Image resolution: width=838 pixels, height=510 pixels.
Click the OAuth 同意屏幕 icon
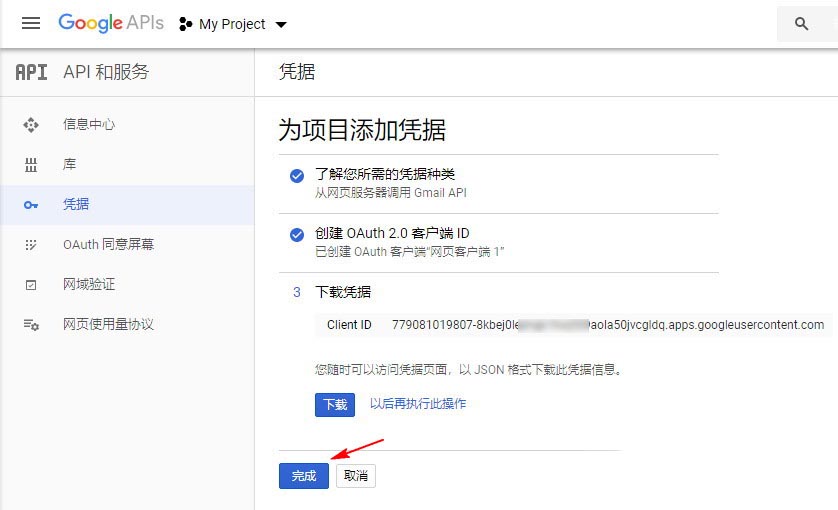point(31,245)
